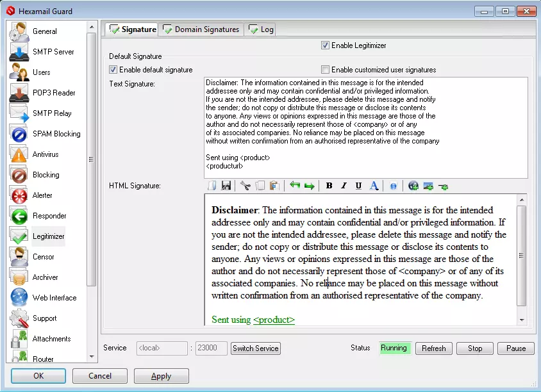This screenshot has width=541, height=392.
Task: Open SPAM Blocking in the sidebar
Action: [x=56, y=134]
